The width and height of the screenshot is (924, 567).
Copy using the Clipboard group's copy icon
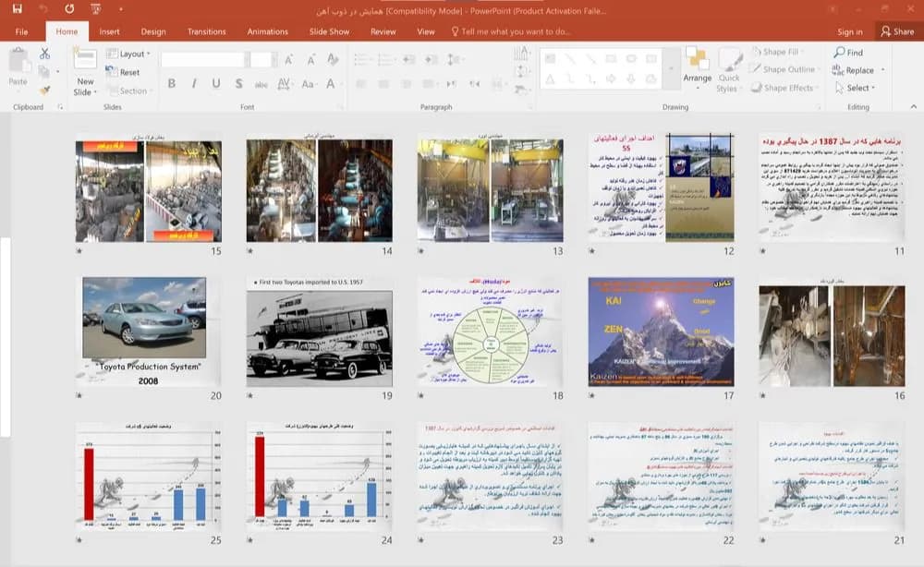(x=43, y=72)
